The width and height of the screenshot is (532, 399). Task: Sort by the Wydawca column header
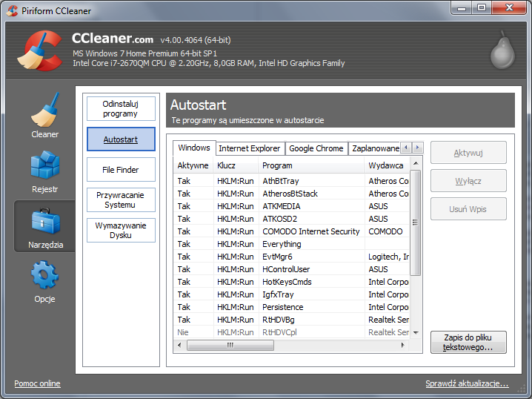point(387,165)
